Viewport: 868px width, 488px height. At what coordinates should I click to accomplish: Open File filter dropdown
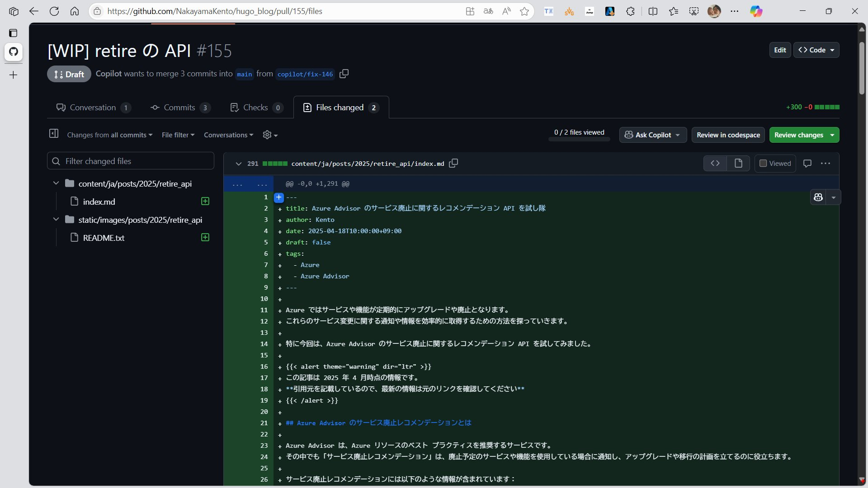tap(178, 135)
